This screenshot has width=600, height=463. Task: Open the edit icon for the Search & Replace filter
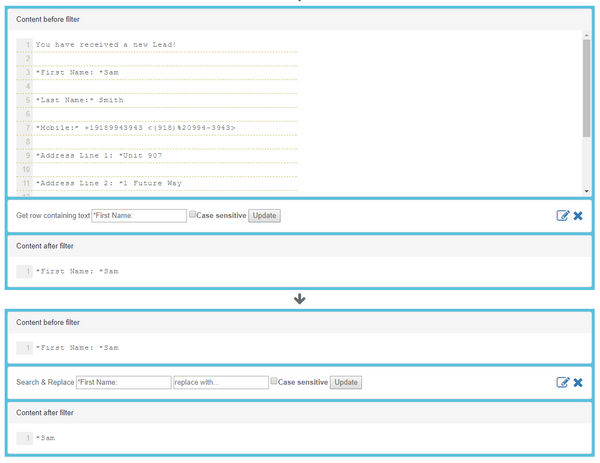pos(563,382)
